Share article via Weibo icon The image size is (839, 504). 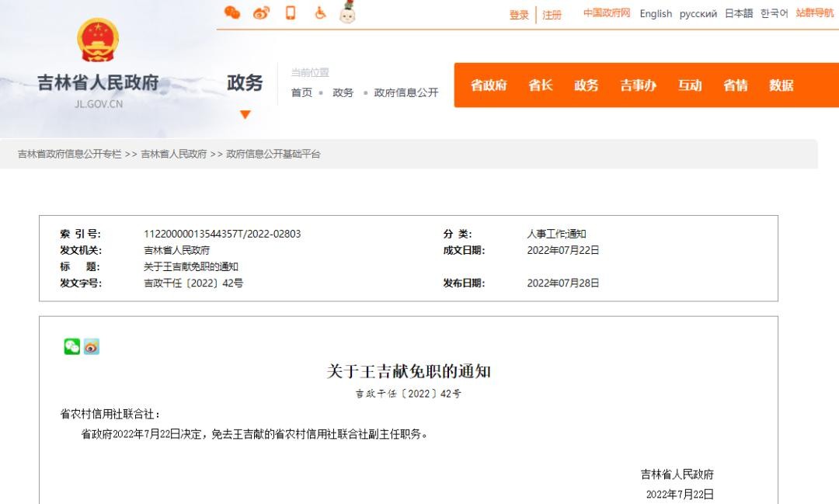tap(92, 347)
